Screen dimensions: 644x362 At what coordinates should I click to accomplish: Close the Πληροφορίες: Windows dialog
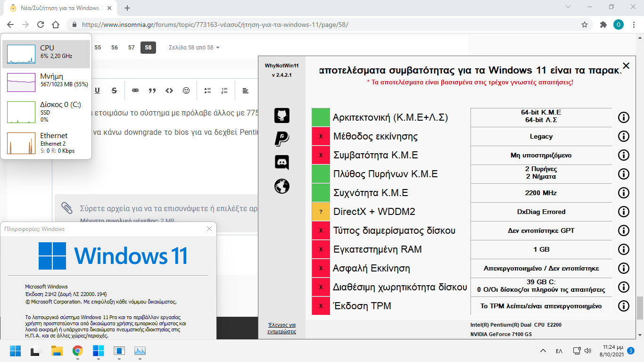[x=209, y=229]
